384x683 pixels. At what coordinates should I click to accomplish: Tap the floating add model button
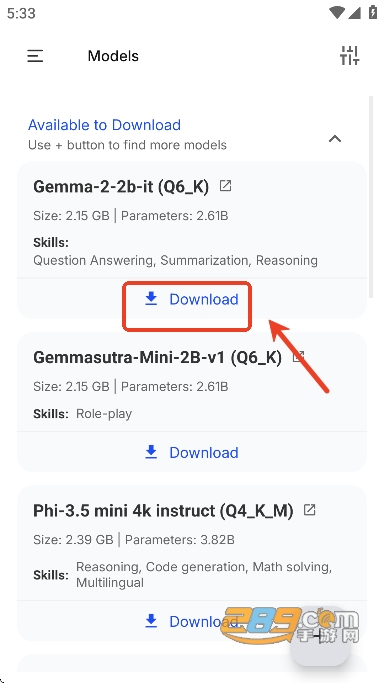coord(320,636)
